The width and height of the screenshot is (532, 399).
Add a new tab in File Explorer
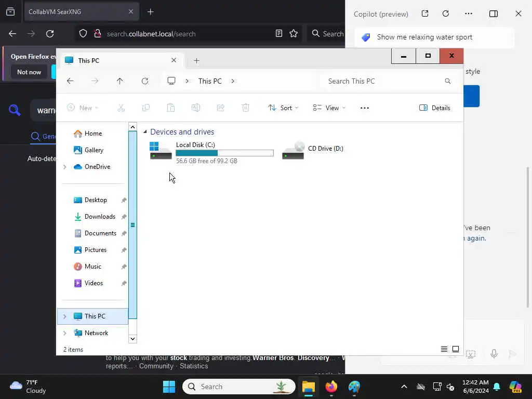[196, 61]
